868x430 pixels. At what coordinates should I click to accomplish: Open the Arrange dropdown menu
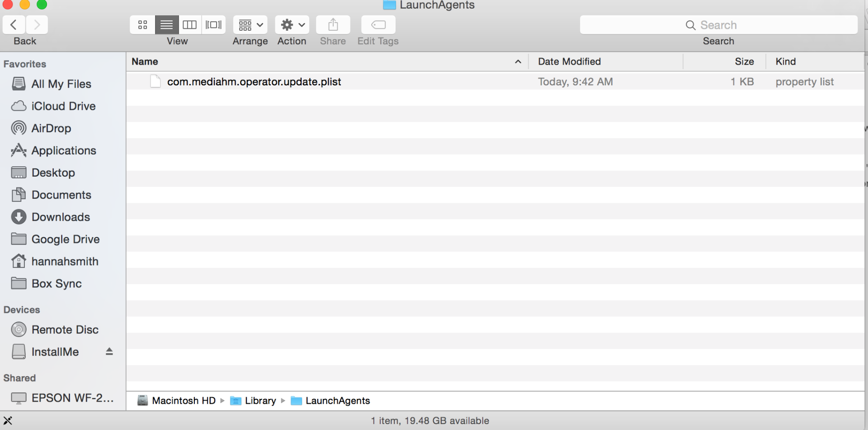[250, 24]
